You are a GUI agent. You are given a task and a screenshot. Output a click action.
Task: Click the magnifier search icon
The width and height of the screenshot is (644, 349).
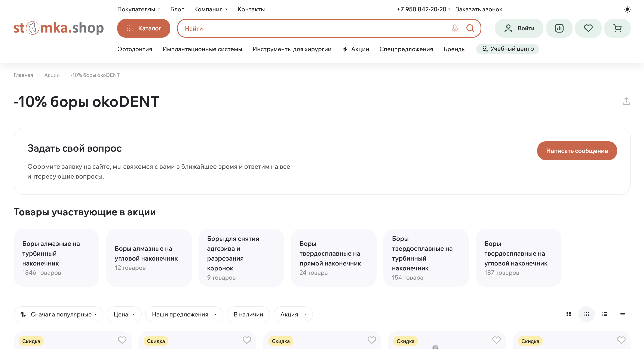click(x=470, y=28)
